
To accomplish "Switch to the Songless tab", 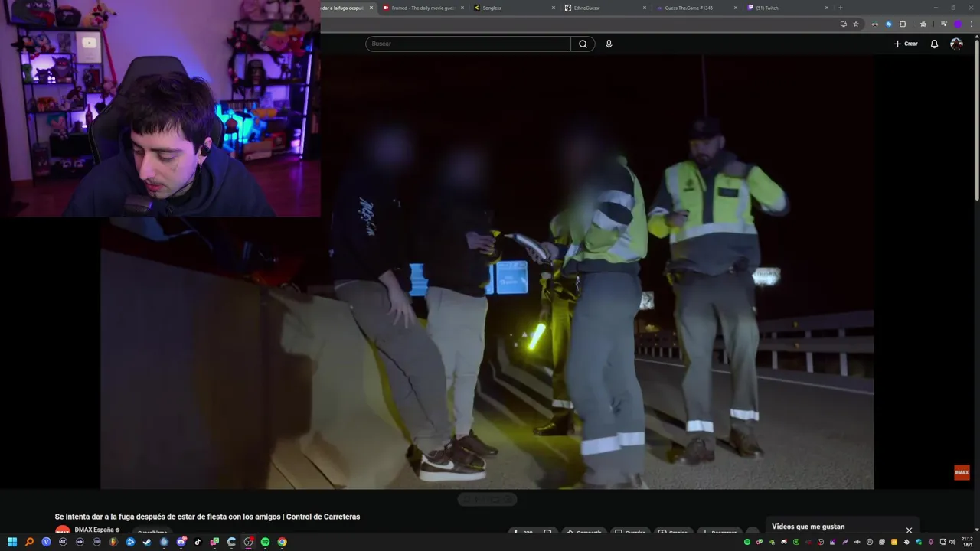I will coord(513,8).
